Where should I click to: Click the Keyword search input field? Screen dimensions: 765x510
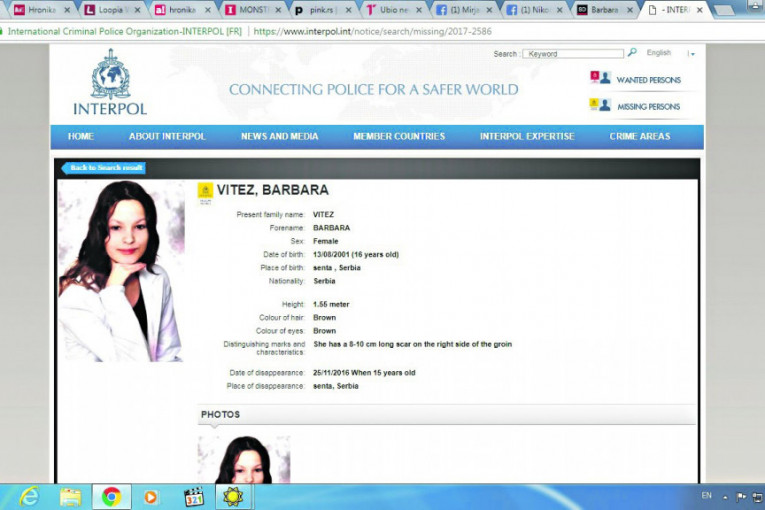pyautogui.click(x=572, y=53)
